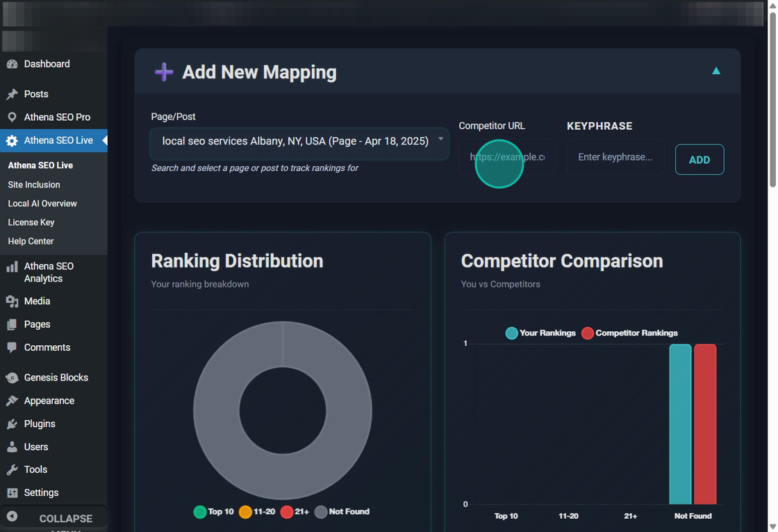Toggle the Your Rankings teal legend swatch
Screen dimensions: 778x532
(x=512, y=333)
